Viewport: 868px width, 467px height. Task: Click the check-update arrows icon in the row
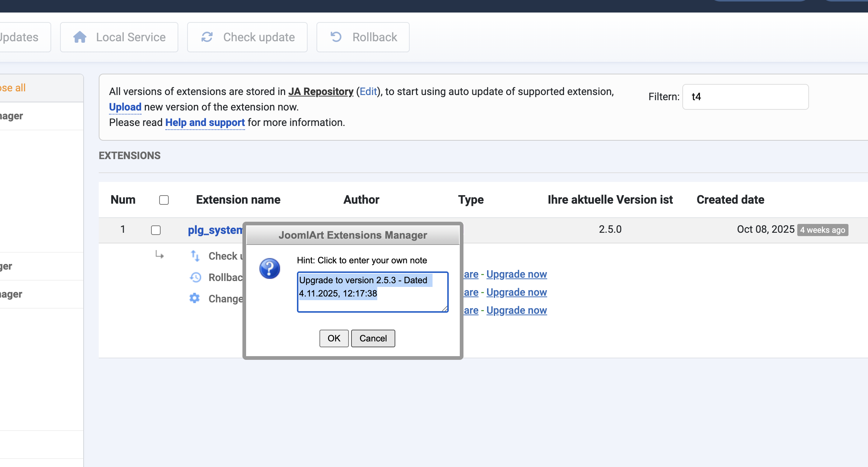(195, 256)
